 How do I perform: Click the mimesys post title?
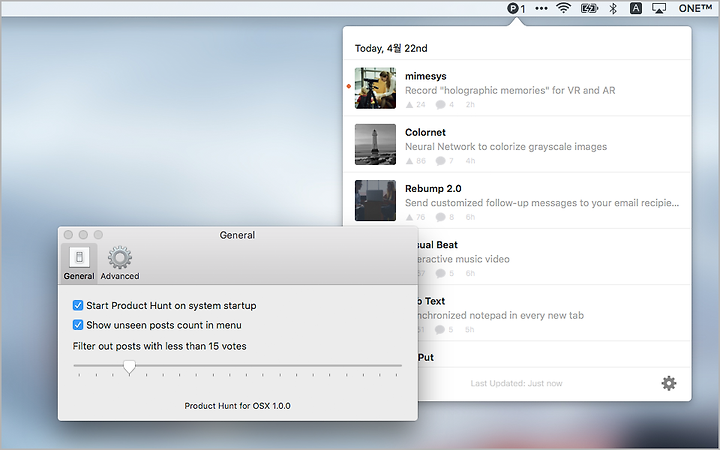coord(426,76)
